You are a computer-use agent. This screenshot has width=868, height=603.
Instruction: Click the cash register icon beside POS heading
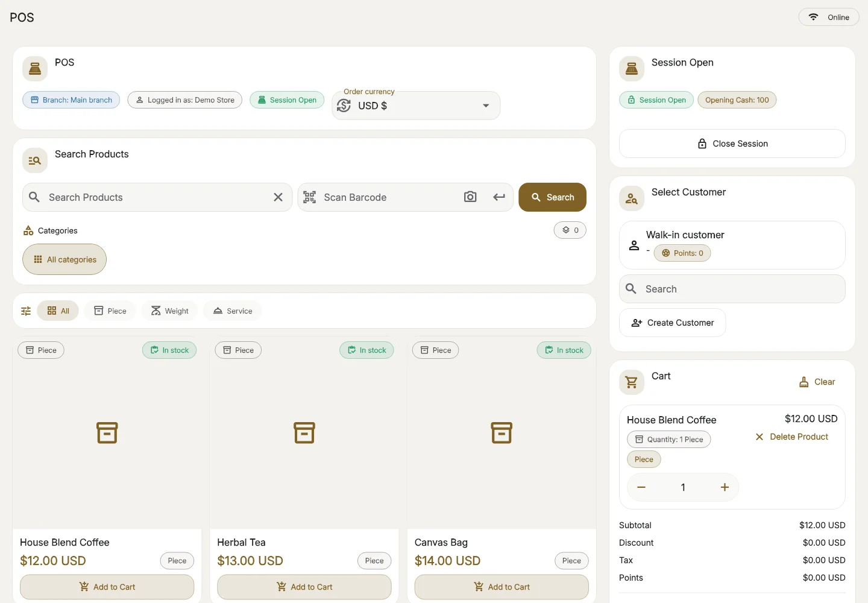35,69
